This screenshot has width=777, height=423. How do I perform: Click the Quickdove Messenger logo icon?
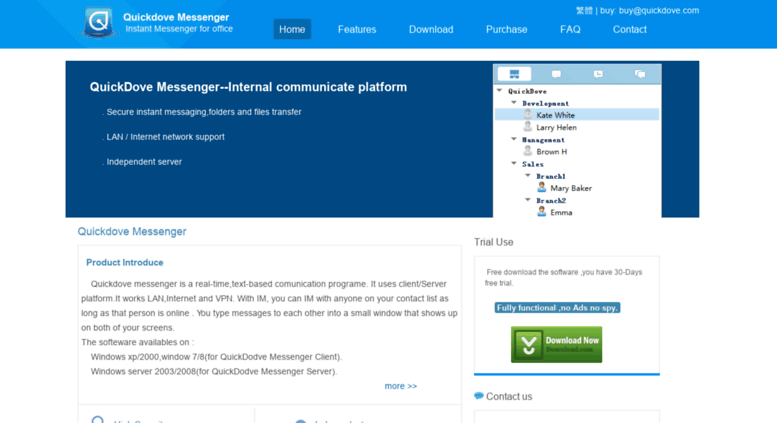point(99,22)
